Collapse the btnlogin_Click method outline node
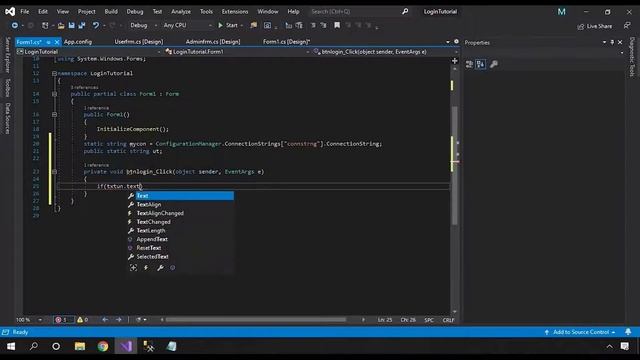640x360 pixels. pyautogui.click(x=54, y=172)
